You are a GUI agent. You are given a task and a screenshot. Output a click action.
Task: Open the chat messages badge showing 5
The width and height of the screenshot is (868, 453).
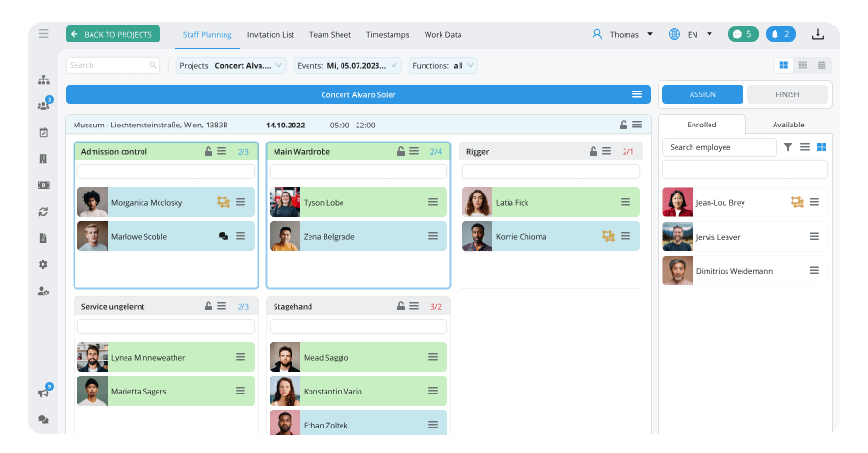[x=743, y=34]
